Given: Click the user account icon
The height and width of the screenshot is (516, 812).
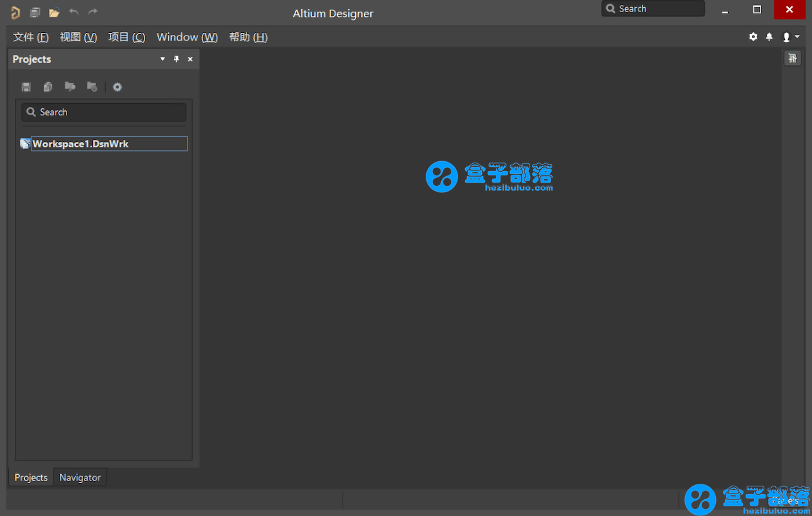Looking at the screenshot, I should coord(787,37).
